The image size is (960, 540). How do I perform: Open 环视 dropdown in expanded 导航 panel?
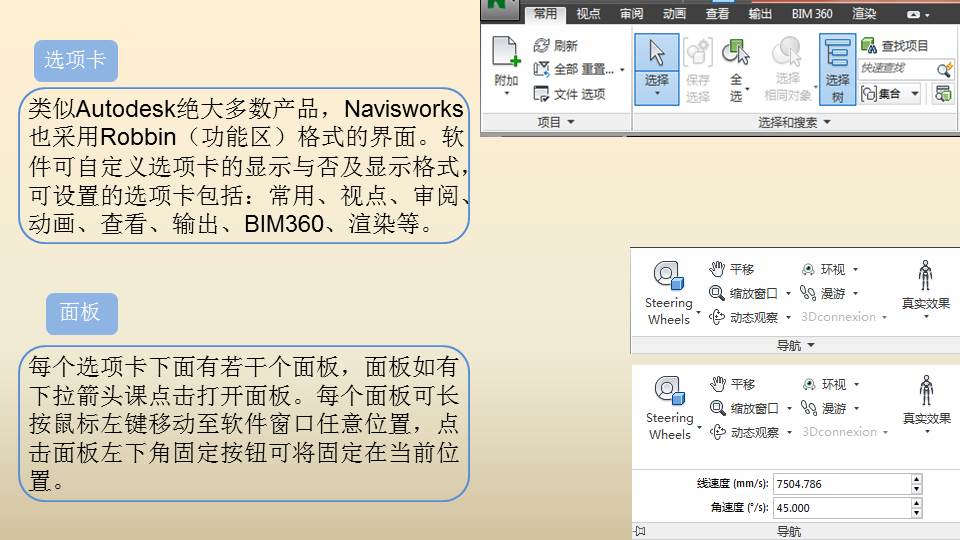pos(857,384)
